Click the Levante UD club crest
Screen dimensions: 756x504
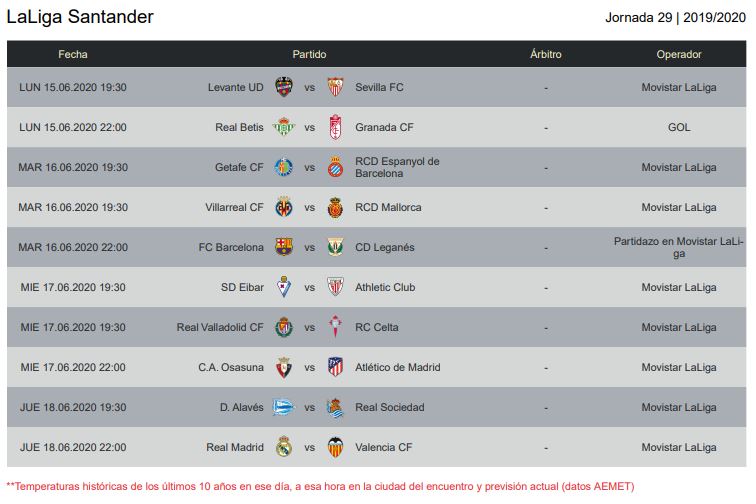coord(283,87)
